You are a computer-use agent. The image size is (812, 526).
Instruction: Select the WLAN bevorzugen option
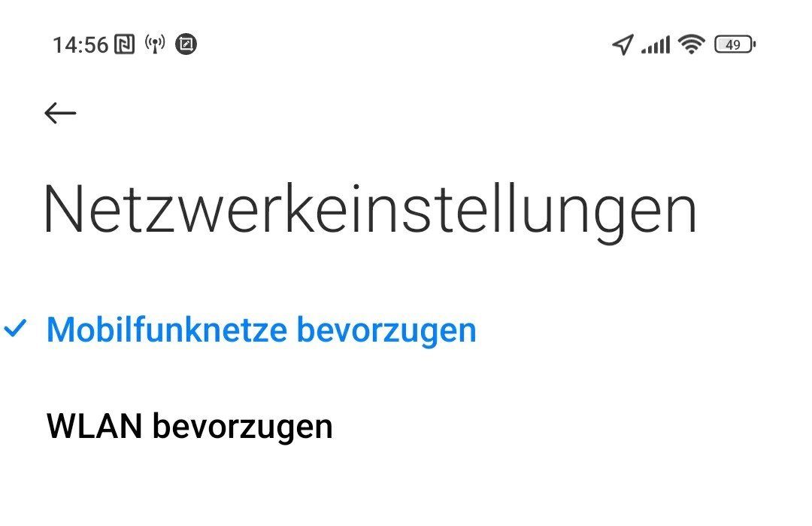pos(406,427)
